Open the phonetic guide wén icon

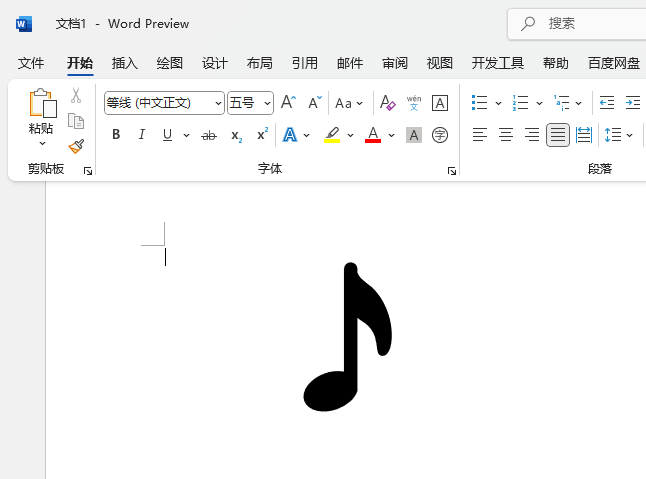(414, 103)
